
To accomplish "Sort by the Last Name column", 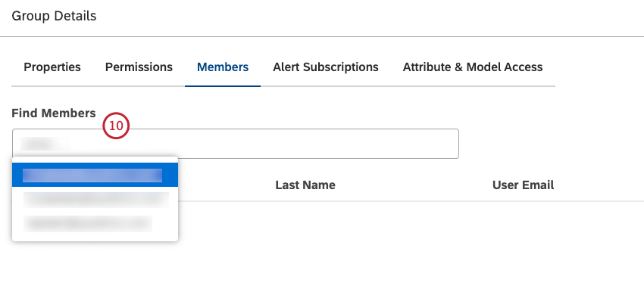I will tap(305, 185).
